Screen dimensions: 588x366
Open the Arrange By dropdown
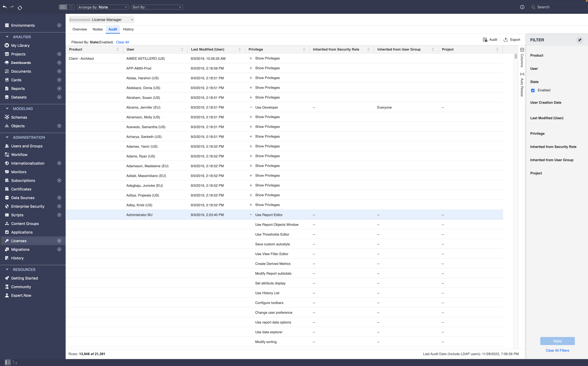pos(103,7)
